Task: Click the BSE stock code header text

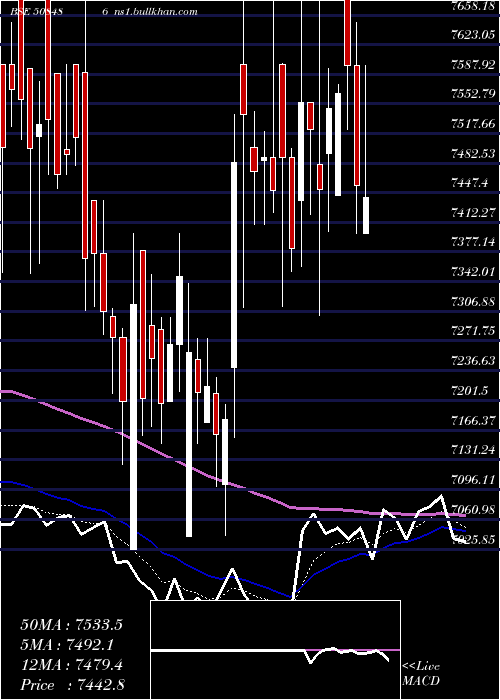Action: tap(36, 12)
